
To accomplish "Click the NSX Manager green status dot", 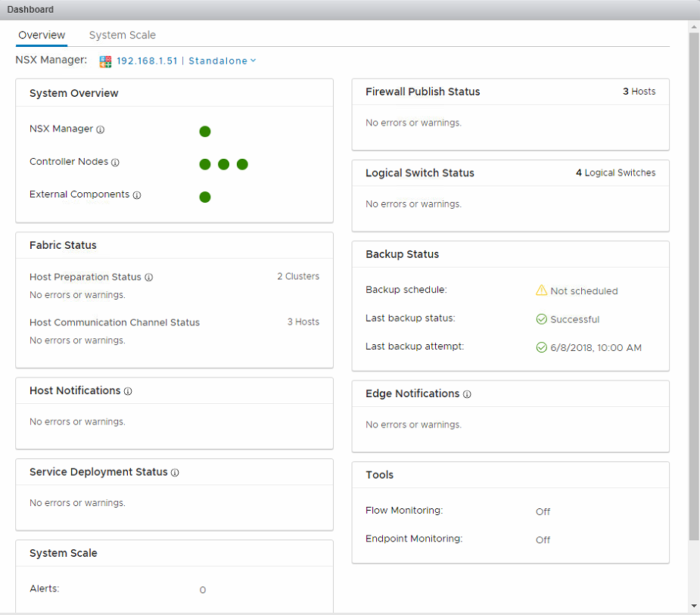I will point(205,132).
